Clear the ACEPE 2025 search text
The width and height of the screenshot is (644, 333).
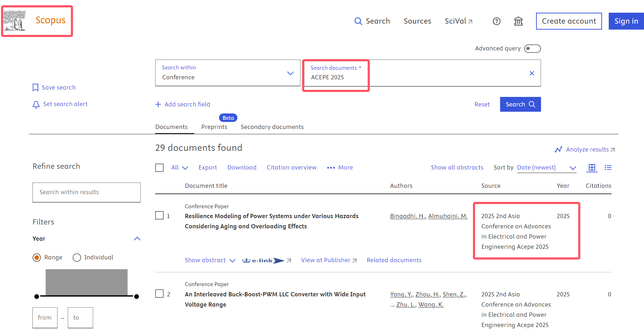(x=531, y=73)
